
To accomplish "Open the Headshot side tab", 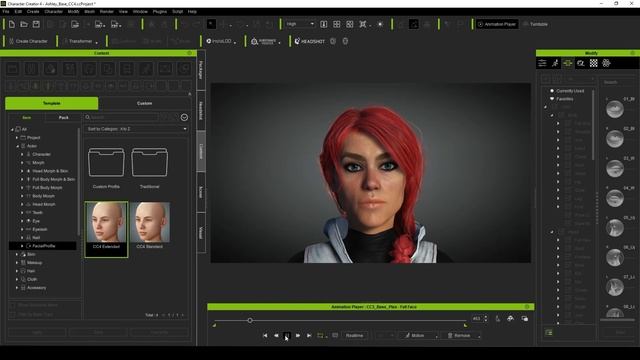I will [x=201, y=110].
